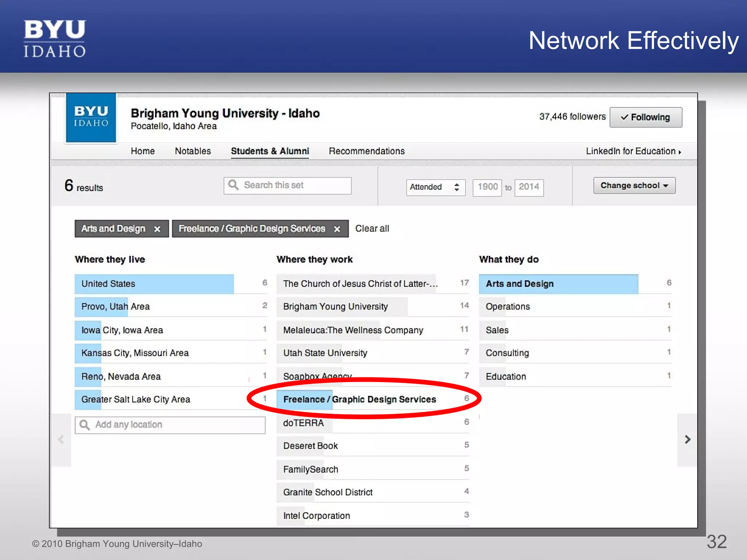Select Melaleuca: The Wellness Company employer
Screen dimensions: 747x560
point(373,330)
